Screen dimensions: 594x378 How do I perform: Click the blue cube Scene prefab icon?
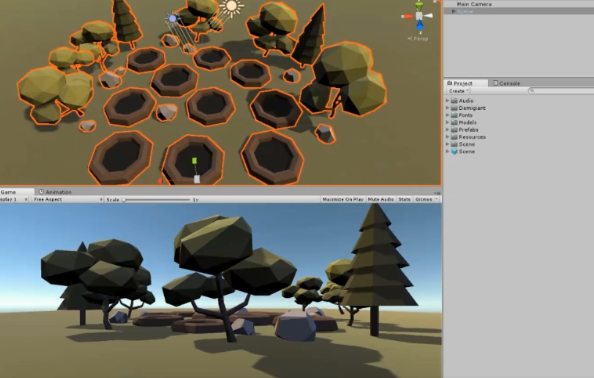pos(454,152)
